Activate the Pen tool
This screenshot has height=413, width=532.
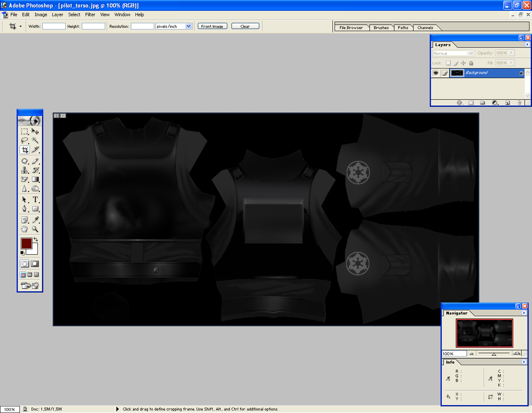25,209
